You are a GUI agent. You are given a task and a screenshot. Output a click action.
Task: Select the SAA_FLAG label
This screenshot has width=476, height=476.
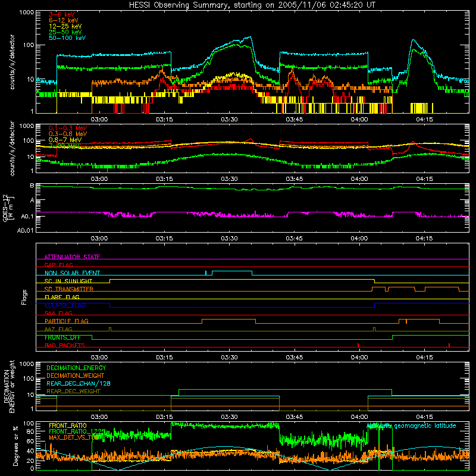(x=58, y=313)
